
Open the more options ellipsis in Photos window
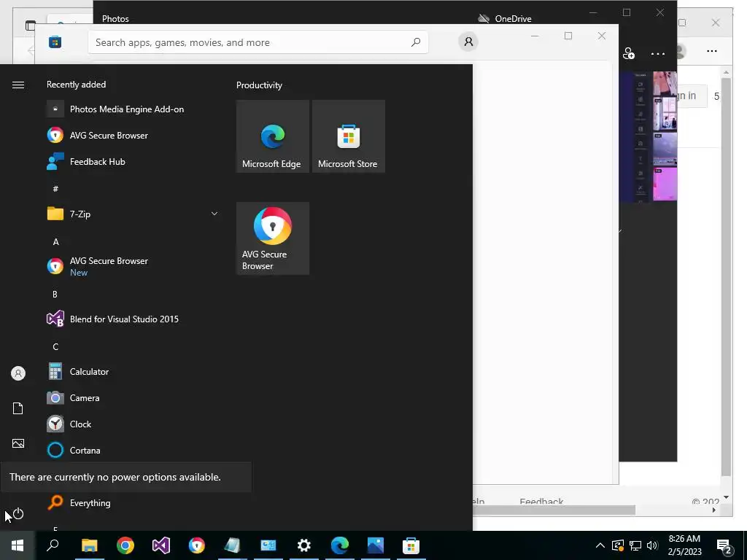[x=658, y=54]
